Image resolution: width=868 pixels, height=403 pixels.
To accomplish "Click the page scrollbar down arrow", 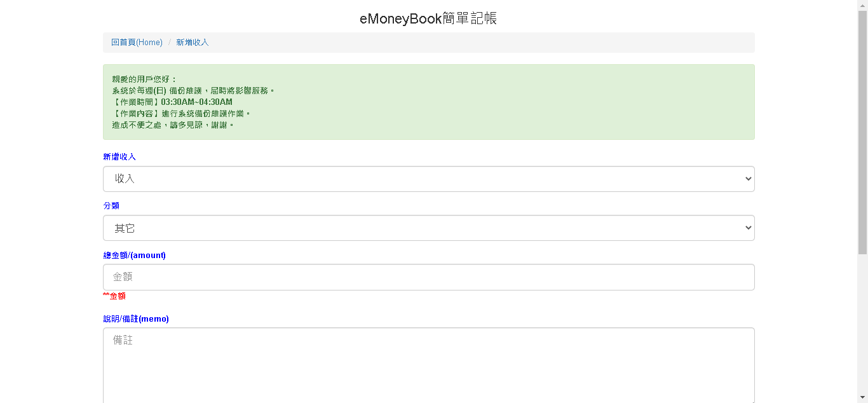I will click(x=862, y=398).
